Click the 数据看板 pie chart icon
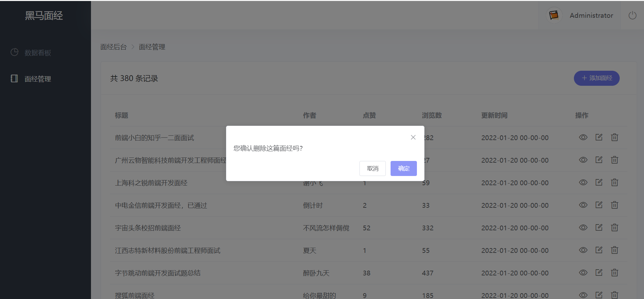Screen dimensions: 644x299 click(x=14, y=52)
